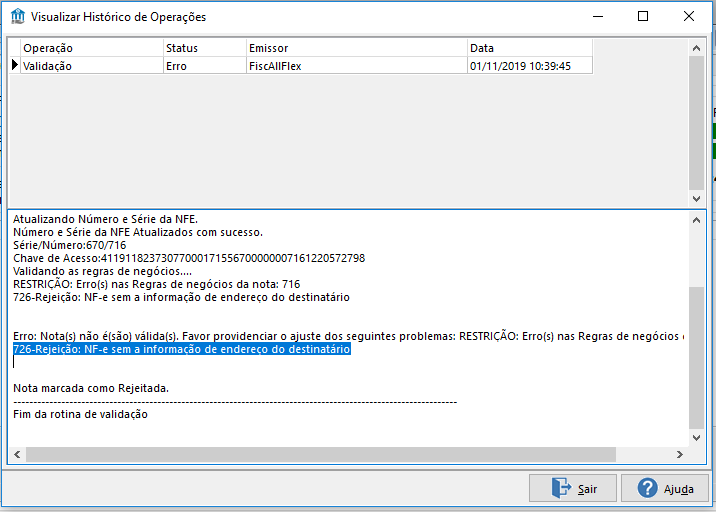Click the 'Validando as regras de negócios' line

pyautogui.click(x=102, y=271)
